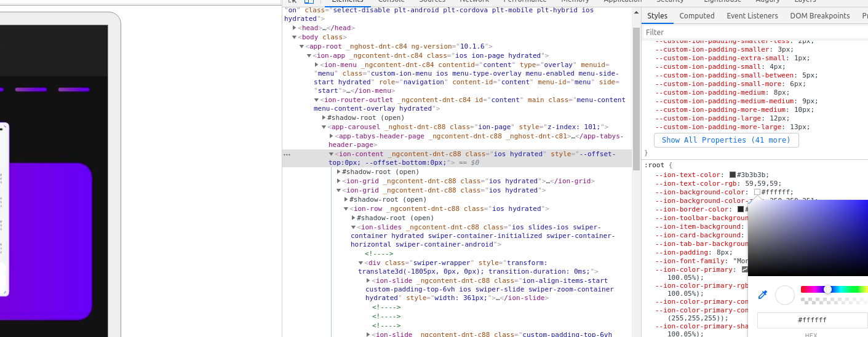Open the ellipsis menu beside ion-content row
868x337 pixels.
point(287,154)
